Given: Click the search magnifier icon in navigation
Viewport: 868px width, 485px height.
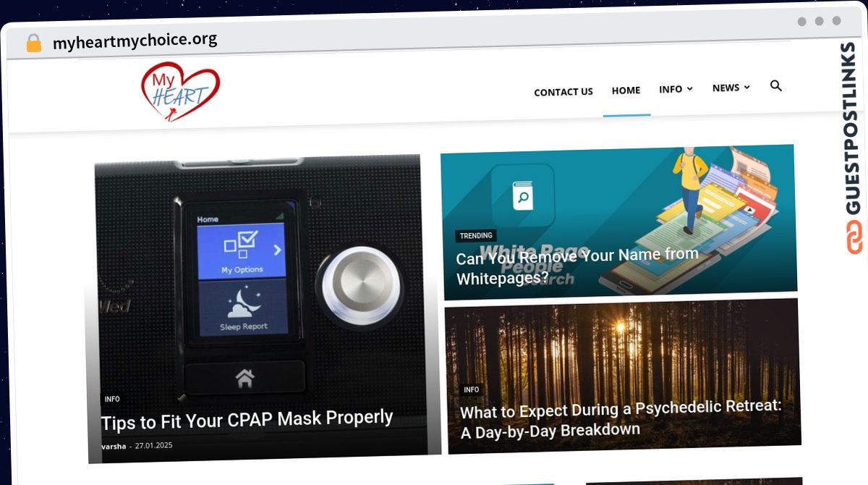Looking at the screenshot, I should [776, 86].
